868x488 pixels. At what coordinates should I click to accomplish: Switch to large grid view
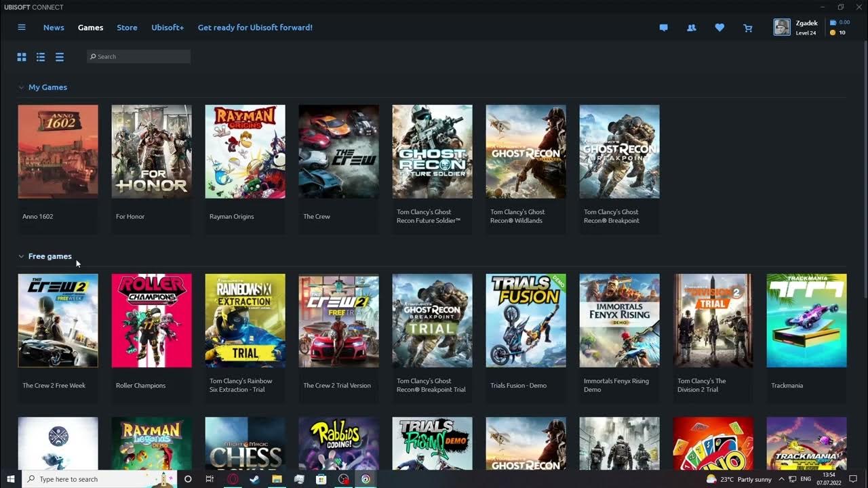click(x=22, y=57)
